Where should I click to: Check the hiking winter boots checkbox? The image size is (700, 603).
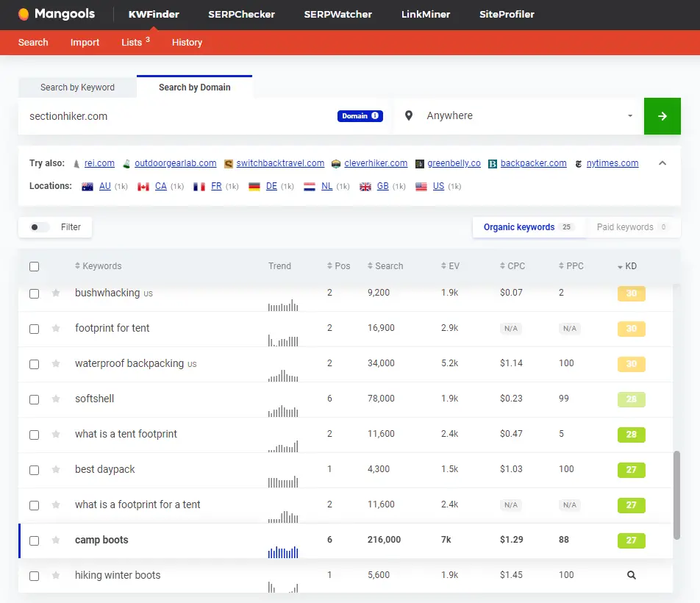34,576
